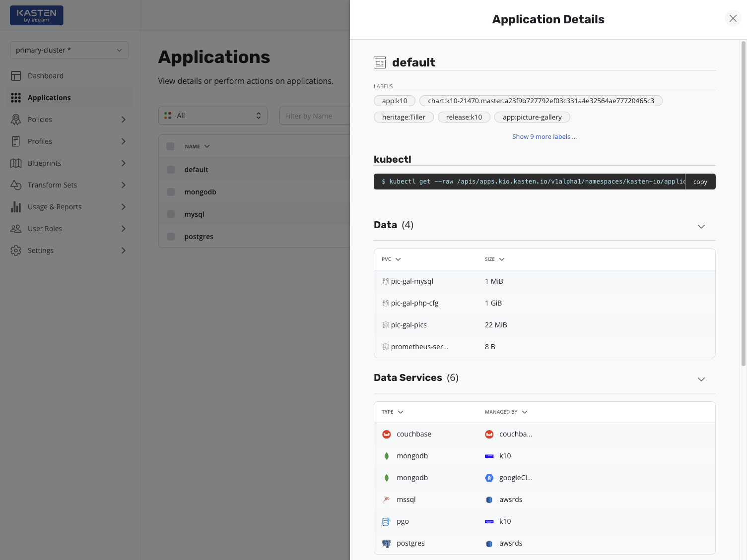Screen dimensions: 747x560
Task: Sort applications by the NAME column
Action: pos(197,146)
